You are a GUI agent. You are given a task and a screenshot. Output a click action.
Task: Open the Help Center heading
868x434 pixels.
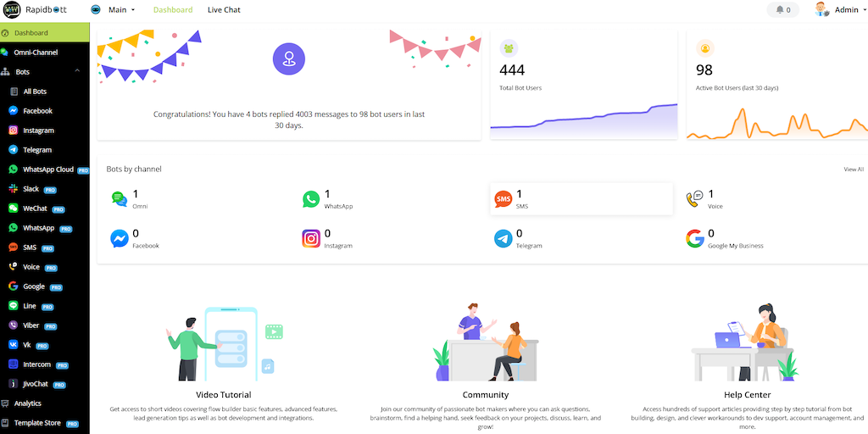(x=748, y=395)
